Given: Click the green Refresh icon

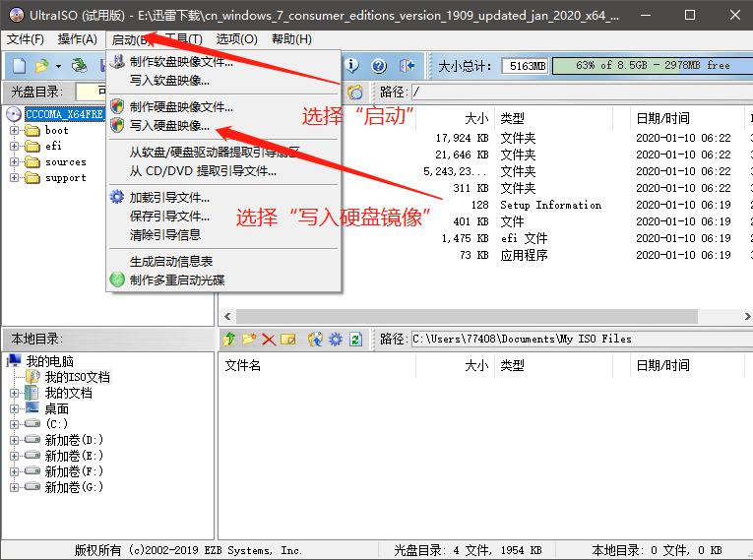Looking at the screenshot, I should click(355, 340).
